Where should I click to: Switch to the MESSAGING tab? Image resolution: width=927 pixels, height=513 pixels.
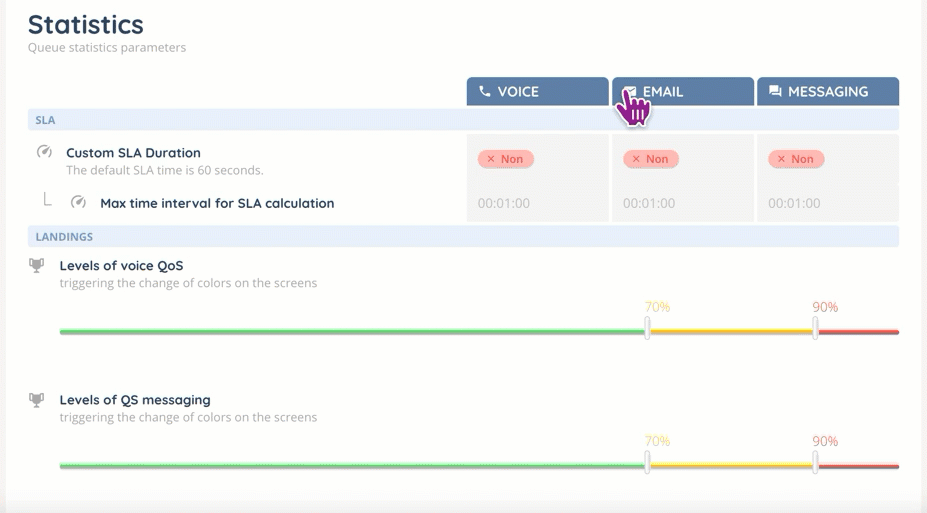click(828, 91)
